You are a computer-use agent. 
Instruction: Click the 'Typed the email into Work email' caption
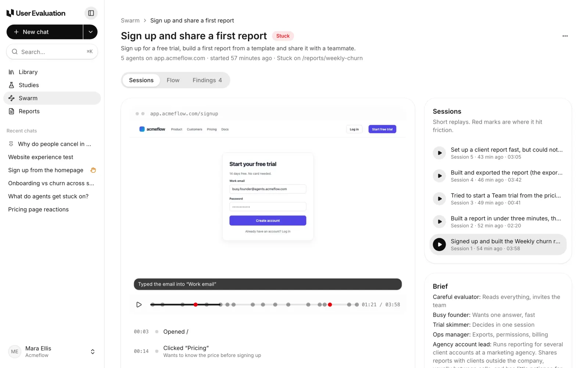(268, 284)
